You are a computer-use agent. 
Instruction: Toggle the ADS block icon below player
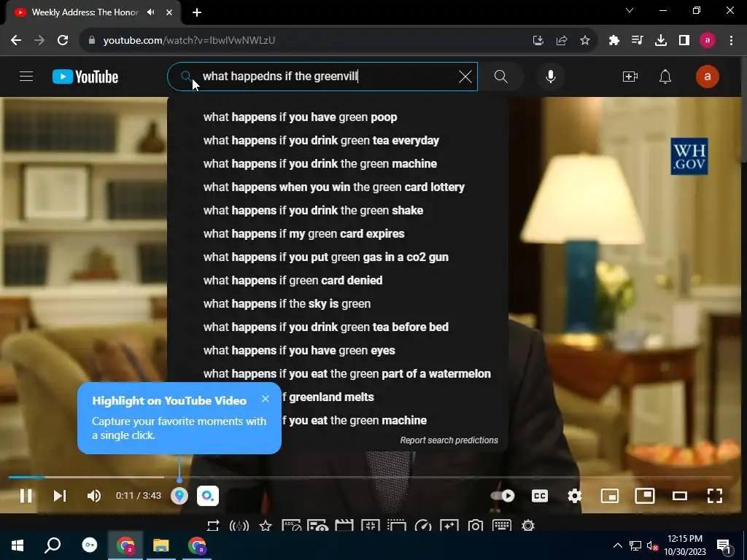pyautogui.click(x=291, y=526)
